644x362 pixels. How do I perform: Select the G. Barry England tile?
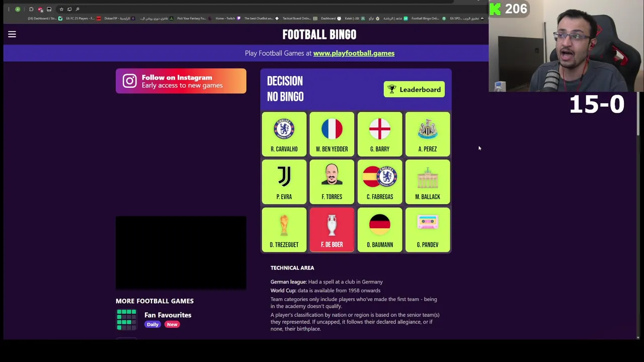coord(379,134)
